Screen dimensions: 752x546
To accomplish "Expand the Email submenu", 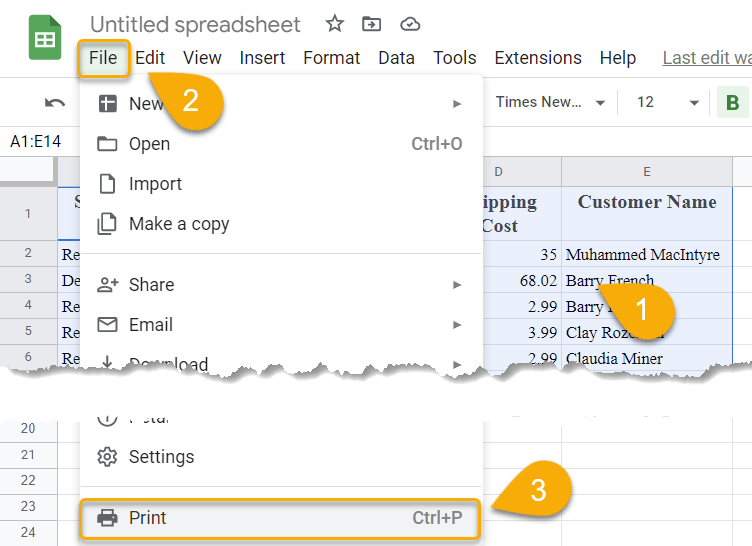I will tap(281, 325).
